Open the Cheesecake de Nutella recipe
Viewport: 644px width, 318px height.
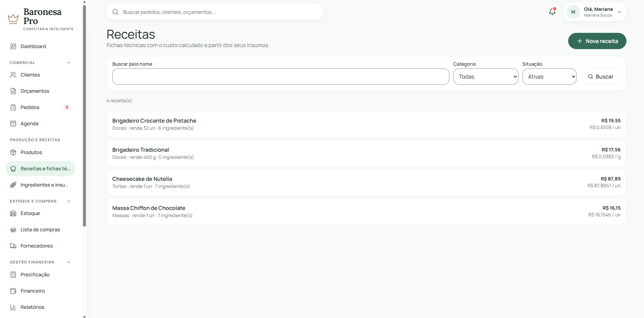point(366,182)
